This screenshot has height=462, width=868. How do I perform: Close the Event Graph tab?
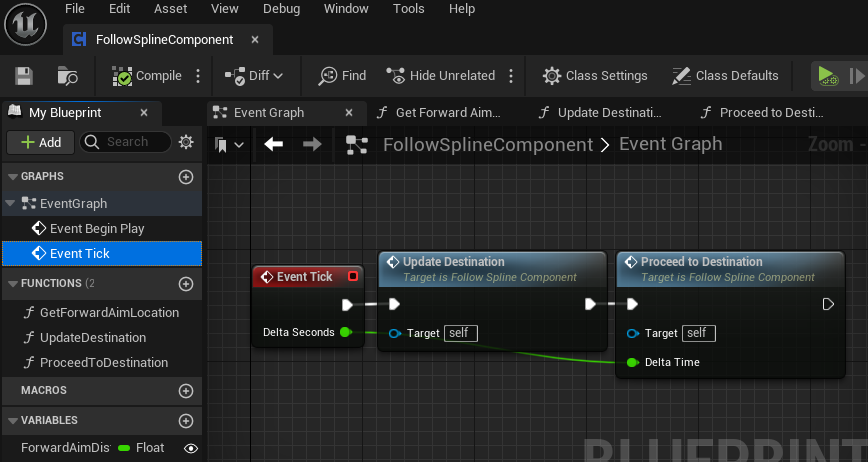click(349, 113)
